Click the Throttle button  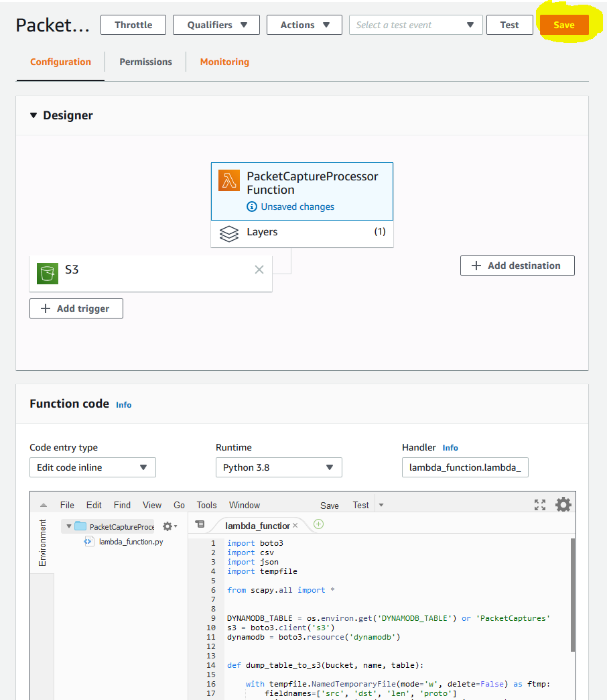(133, 25)
